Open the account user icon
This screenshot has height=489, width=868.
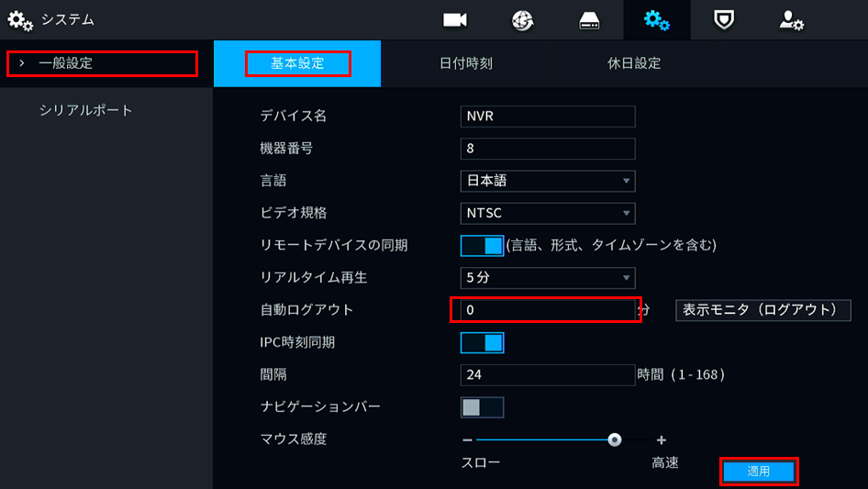(791, 20)
